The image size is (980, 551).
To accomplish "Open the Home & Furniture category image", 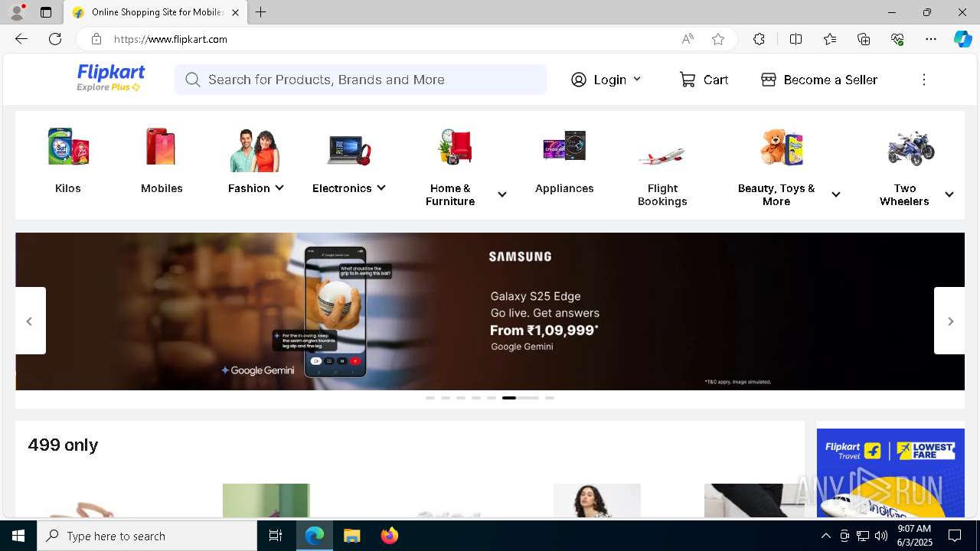I will click(456, 147).
